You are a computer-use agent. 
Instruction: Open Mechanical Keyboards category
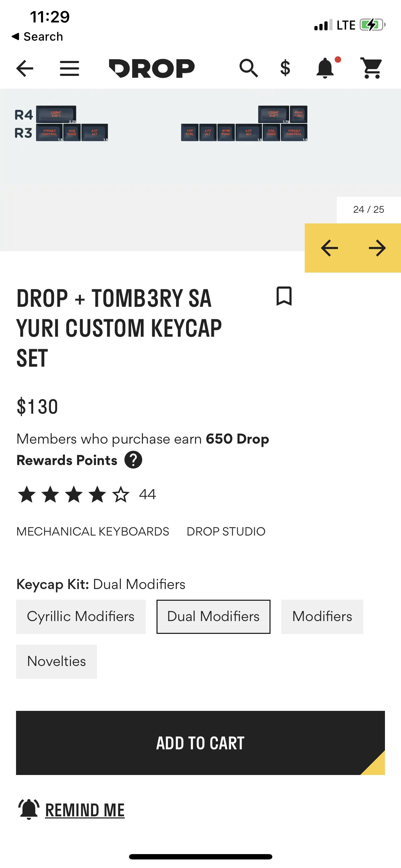[x=93, y=531]
